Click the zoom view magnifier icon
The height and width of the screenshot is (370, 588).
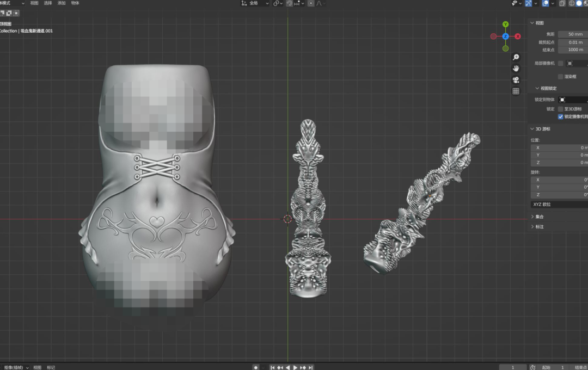coord(516,57)
